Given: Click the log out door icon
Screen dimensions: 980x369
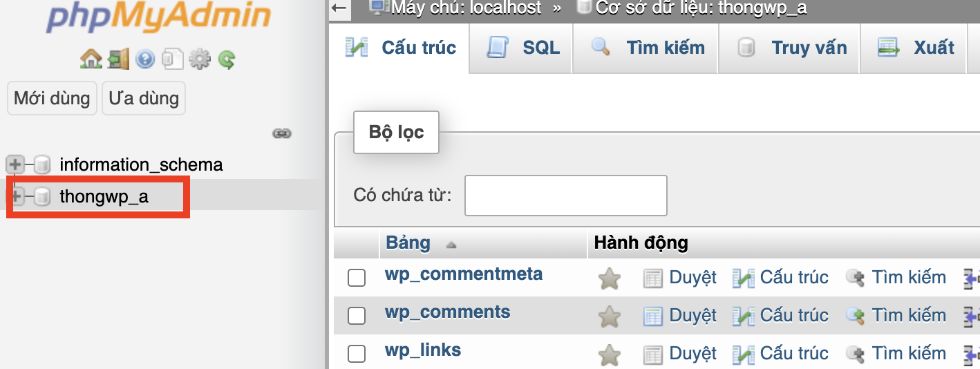Looking at the screenshot, I should tap(118, 59).
